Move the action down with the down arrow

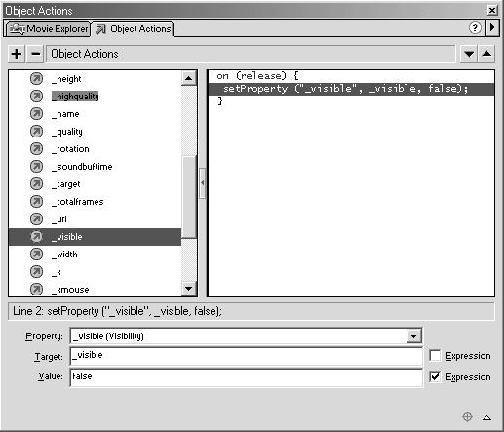(x=469, y=54)
